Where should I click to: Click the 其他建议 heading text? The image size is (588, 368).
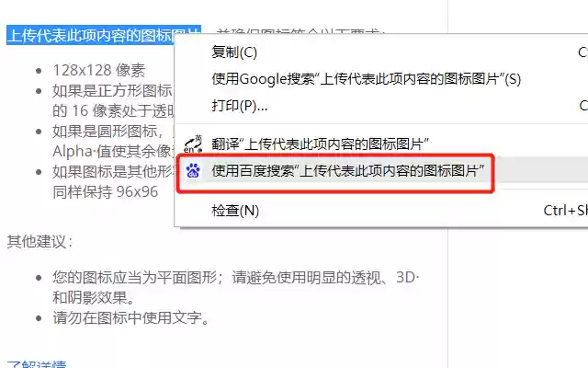(x=40, y=241)
